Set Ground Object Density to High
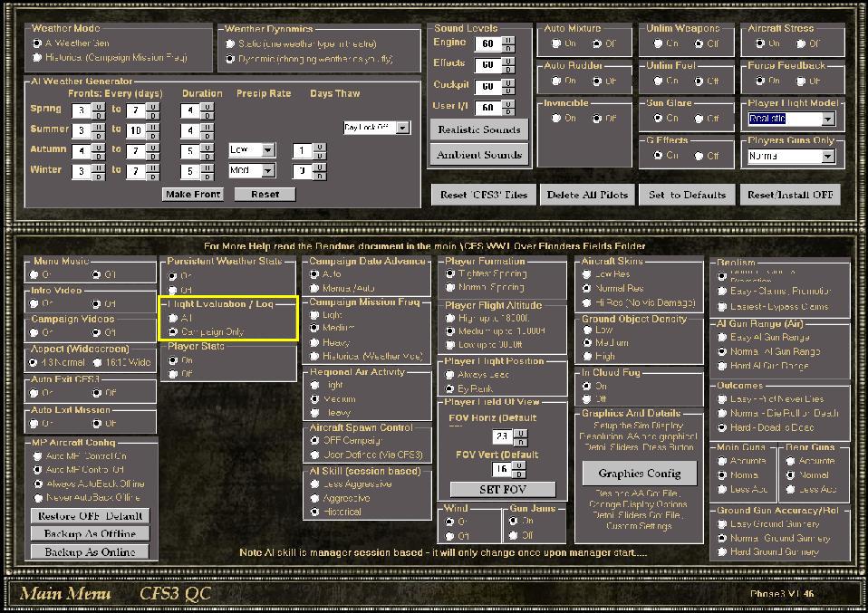The image size is (868, 613). [x=587, y=357]
